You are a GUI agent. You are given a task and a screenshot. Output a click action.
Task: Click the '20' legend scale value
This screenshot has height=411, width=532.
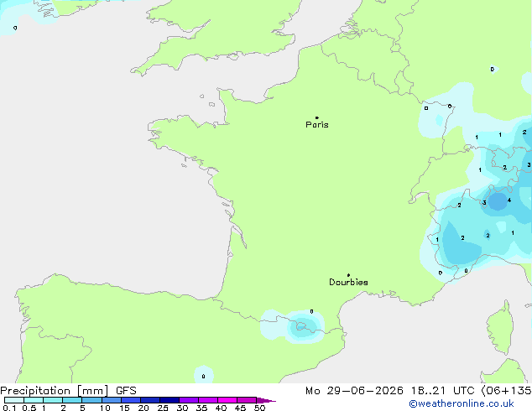[x=143, y=408]
